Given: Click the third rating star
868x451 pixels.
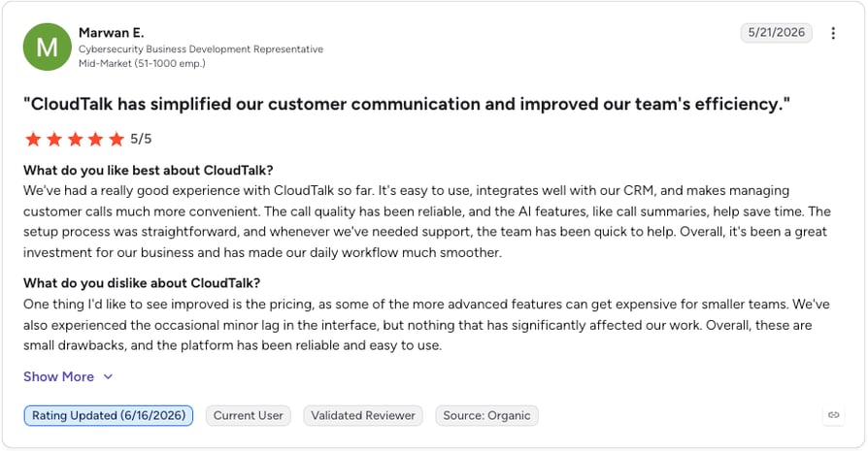Looking at the screenshot, I should point(75,139).
